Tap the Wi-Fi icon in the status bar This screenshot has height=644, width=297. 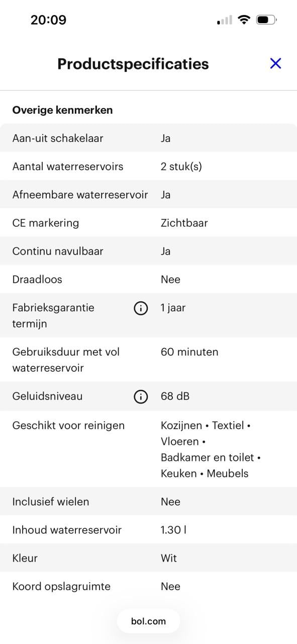[x=244, y=20]
